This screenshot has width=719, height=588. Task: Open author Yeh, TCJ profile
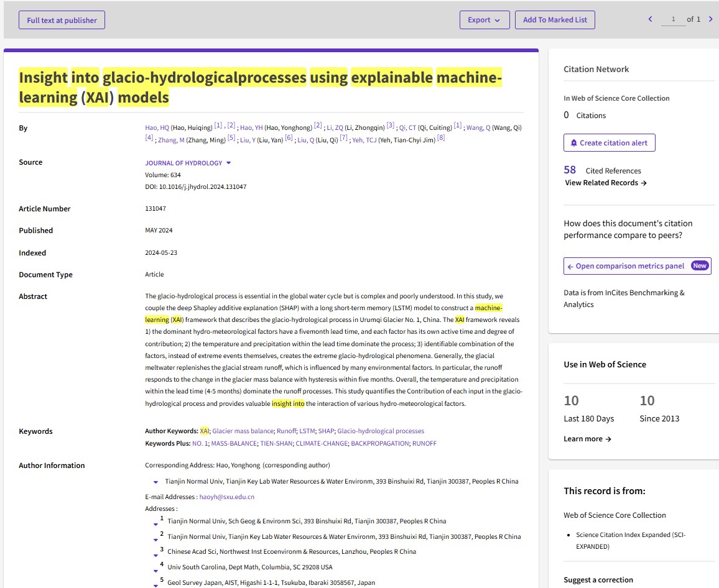(364, 140)
